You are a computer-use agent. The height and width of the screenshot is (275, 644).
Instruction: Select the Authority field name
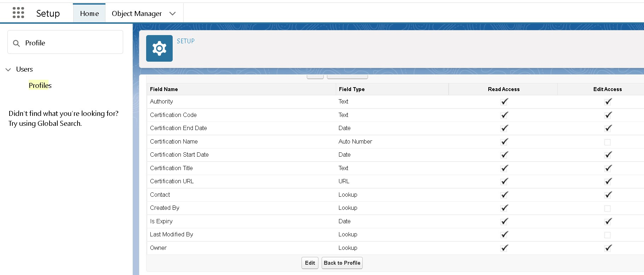[161, 101]
